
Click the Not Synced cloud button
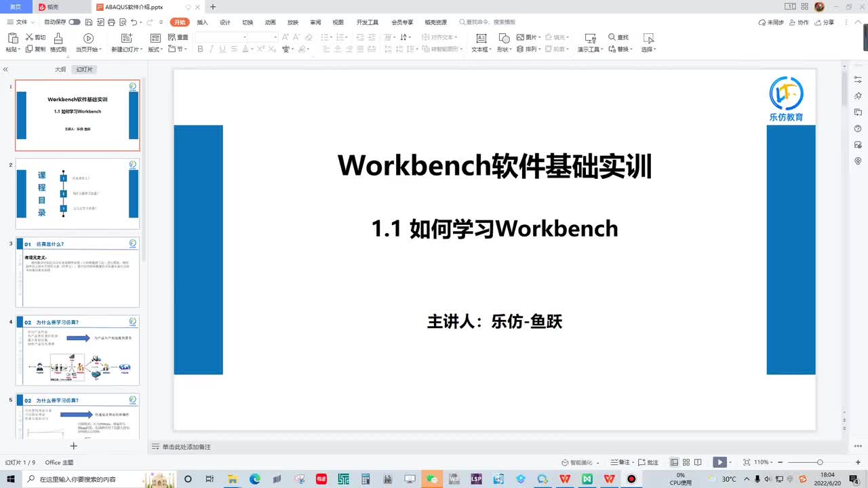[x=771, y=22]
